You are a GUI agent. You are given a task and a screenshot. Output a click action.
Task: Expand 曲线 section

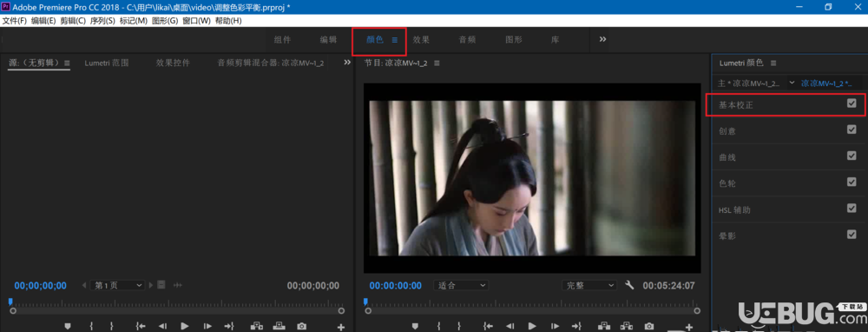[727, 157]
